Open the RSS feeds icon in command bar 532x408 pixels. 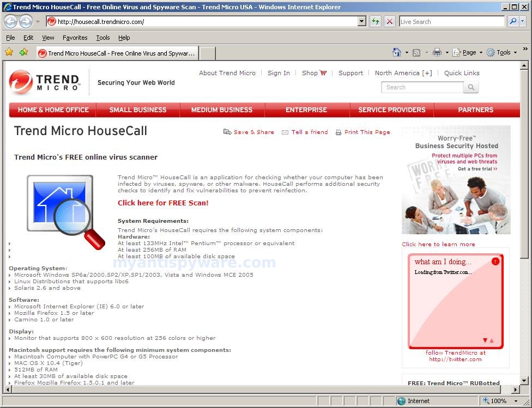[x=416, y=53]
